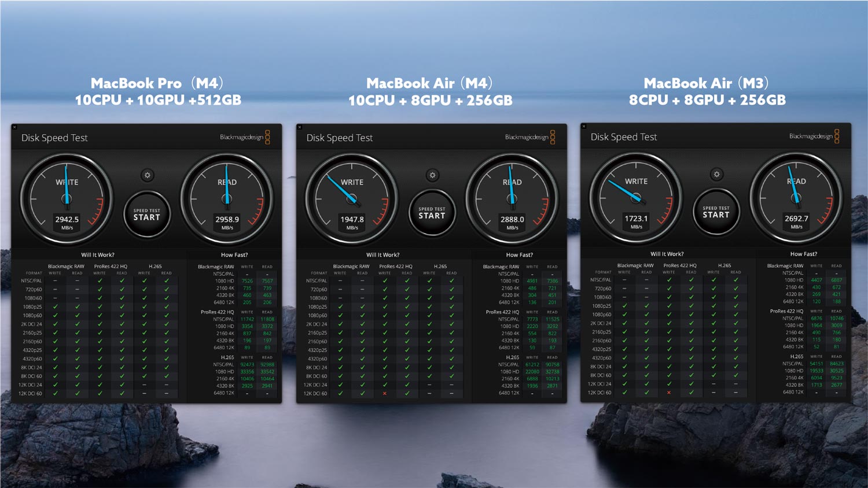Click WRITE gauge showing 2942.5 MB/s
Image resolution: width=868 pixels, height=488 pixels.
click(x=67, y=199)
